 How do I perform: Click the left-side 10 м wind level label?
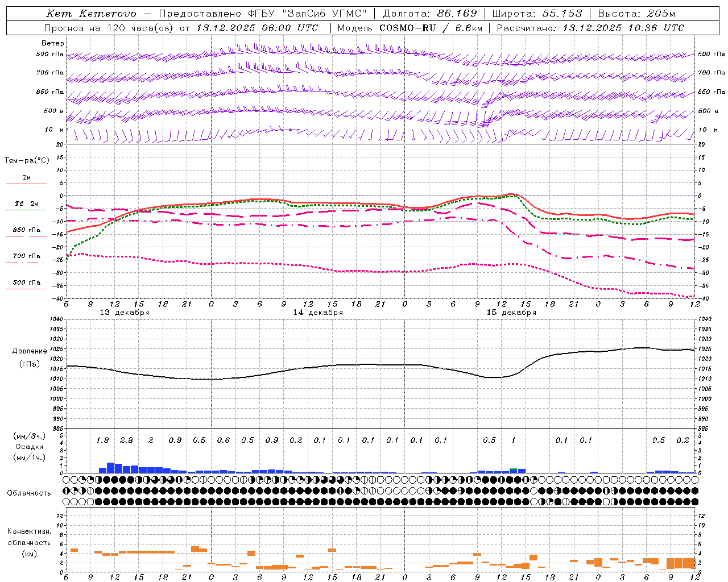[x=55, y=130]
